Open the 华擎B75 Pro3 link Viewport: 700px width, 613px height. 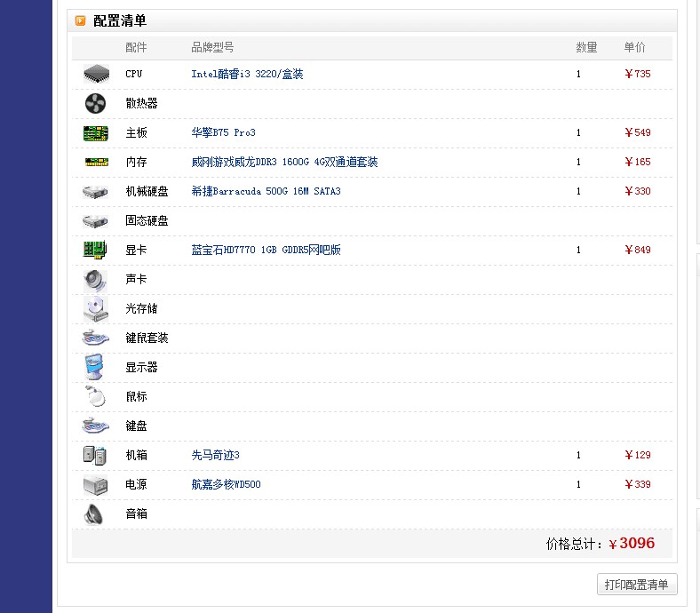pyautogui.click(x=223, y=132)
